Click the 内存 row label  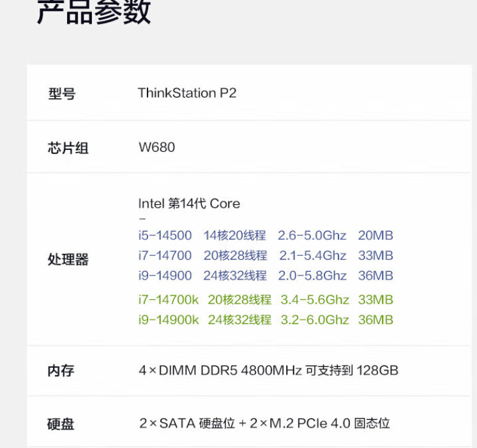(61, 371)
